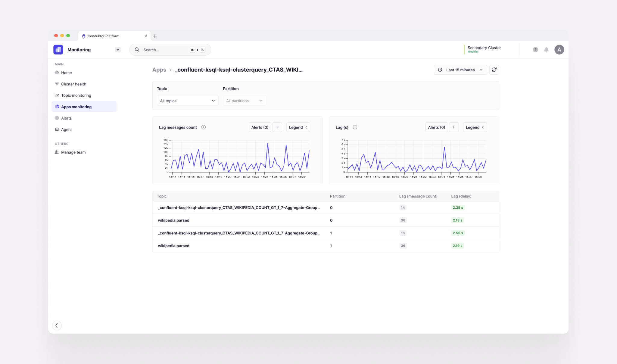Click the info icon next to Lag messages count
Viewport: 617px width, 364px height.
(x=204, y=127)
